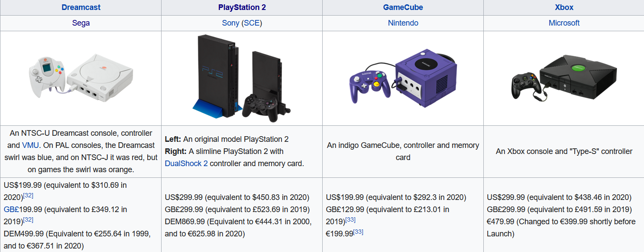Open the Nintendo manufacturer link

[x=403, y=23]
